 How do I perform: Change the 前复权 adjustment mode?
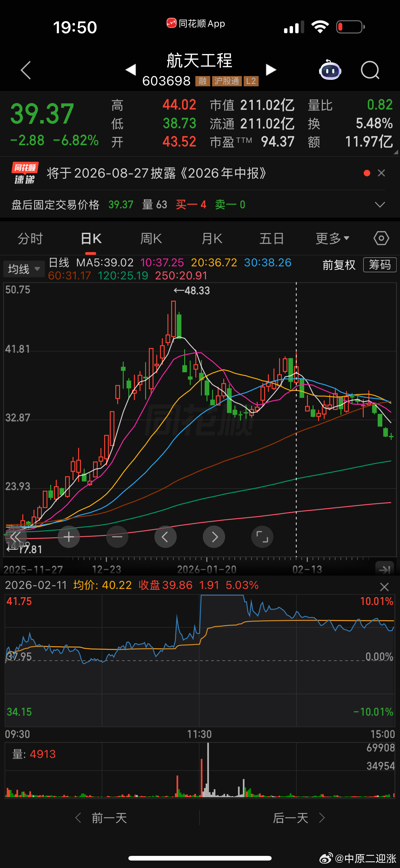point(339,265)
